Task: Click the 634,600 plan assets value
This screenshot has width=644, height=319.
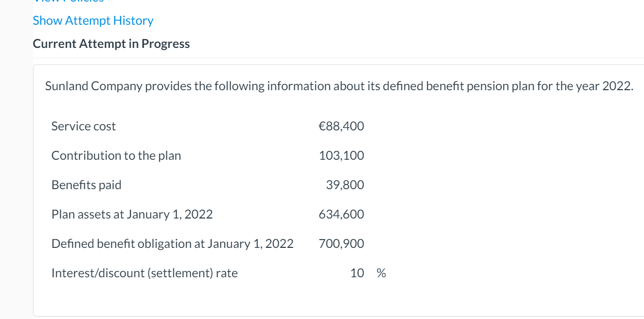Action: (342, 214)
